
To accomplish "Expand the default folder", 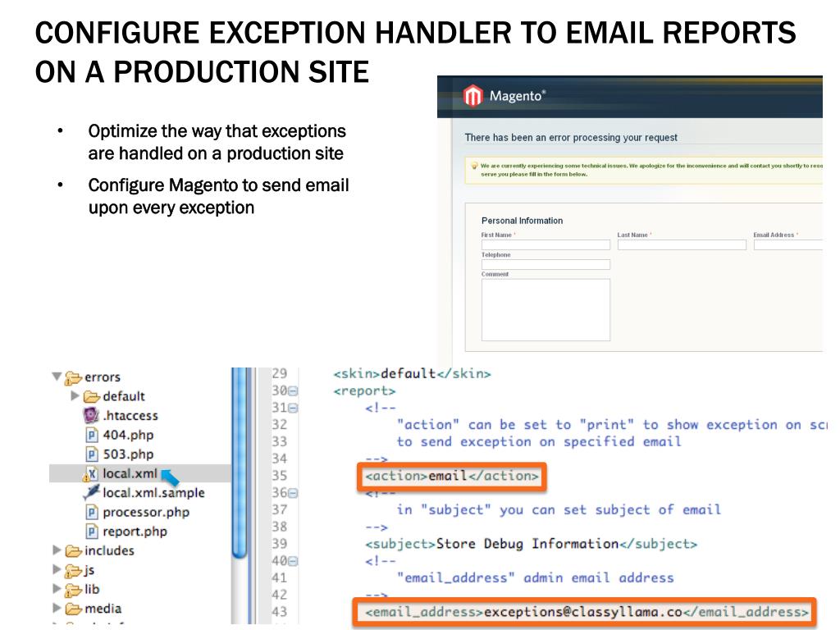I will tap(75, 395).
